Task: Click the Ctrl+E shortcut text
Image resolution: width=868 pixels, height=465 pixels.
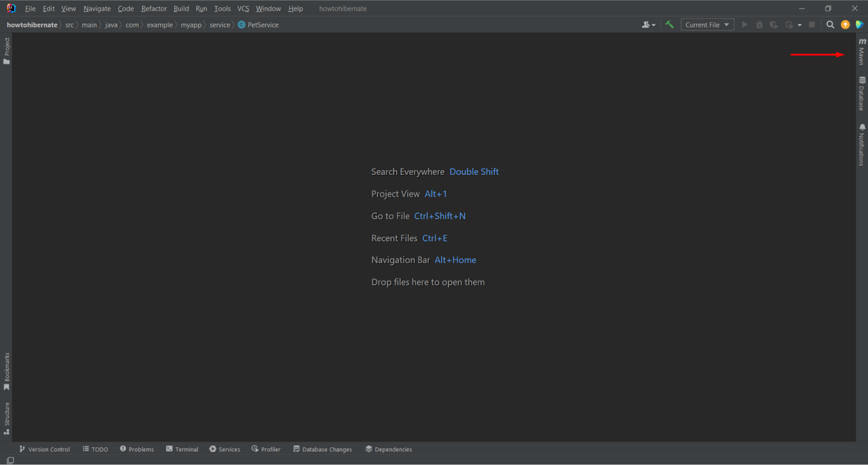Action: point(435,238)
